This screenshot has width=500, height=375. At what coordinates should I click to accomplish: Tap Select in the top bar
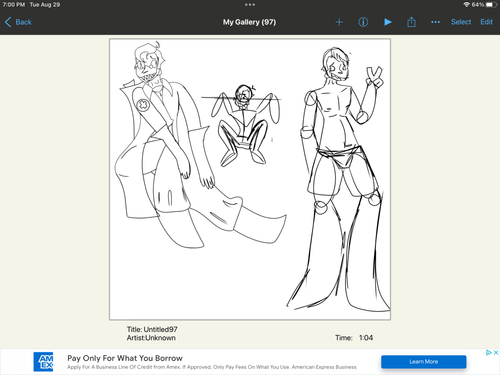(461, 22)
